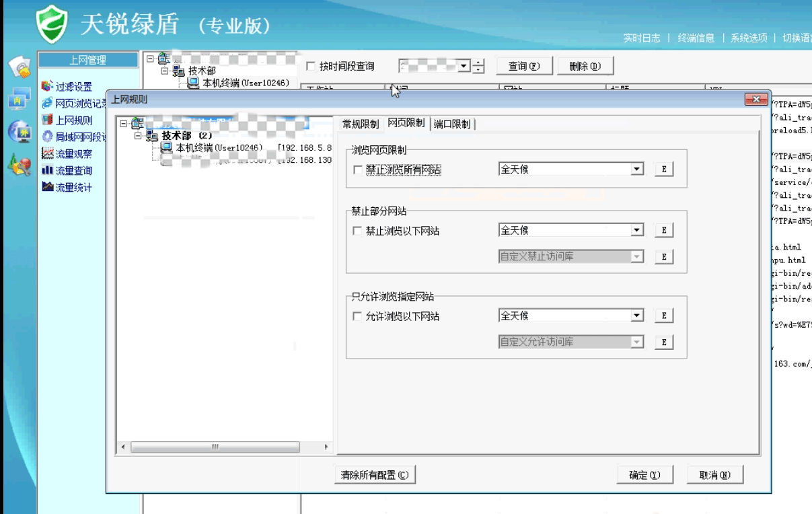Select 本机终端 (User10246) in the main window tree
Viewport: 812px width, 514px height.
coord(246,83)
